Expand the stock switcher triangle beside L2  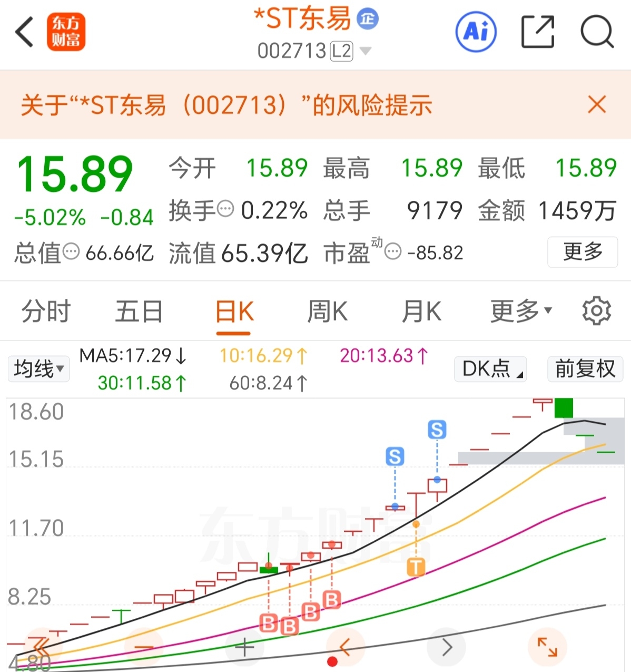(365, 51)
